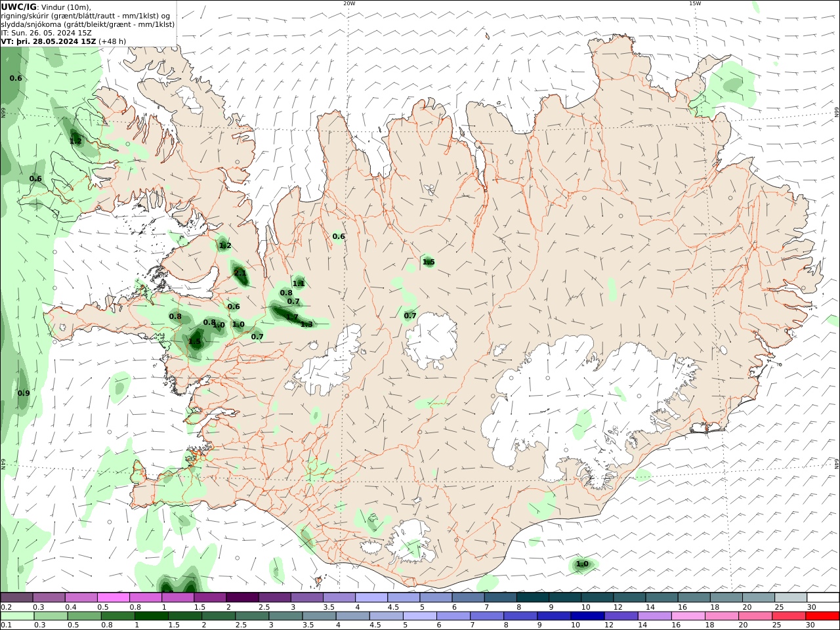Pick the 1.5–2 purple snow legend swatch
This screenshot has height=630, width=840.
pyautogui.click(x=210, y=598)
